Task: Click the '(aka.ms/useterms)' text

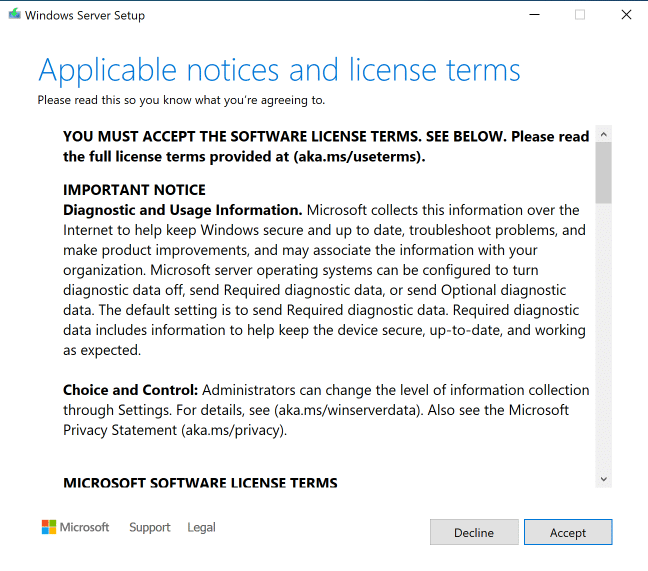Action: 357,157
